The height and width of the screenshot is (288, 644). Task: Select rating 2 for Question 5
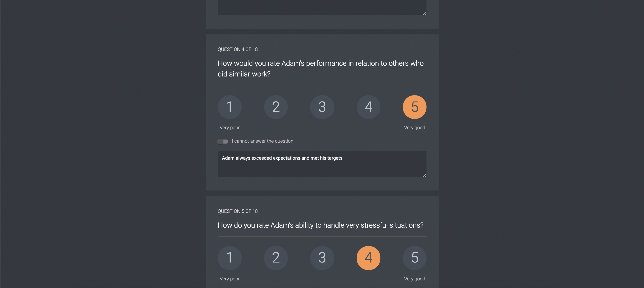[276, 258]
